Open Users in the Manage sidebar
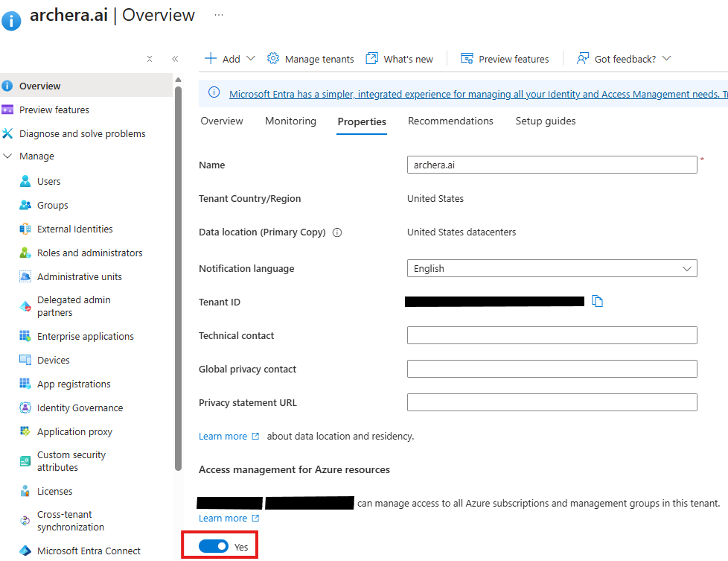 49,181
